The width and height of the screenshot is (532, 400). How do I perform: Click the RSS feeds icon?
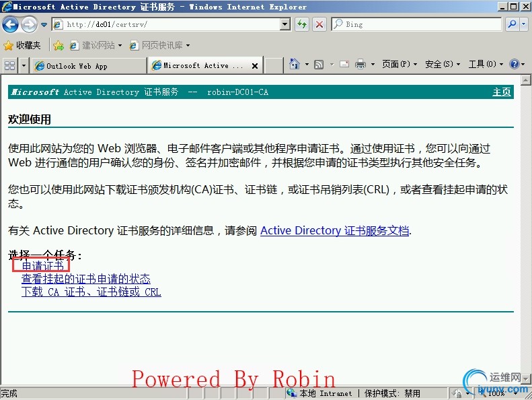(x=319, y=64)
